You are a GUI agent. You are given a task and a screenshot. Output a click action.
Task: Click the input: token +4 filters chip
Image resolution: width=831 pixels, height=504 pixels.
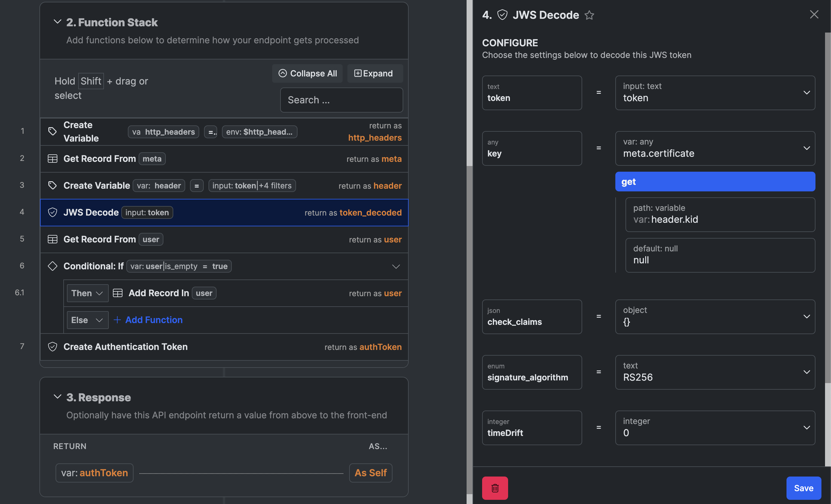click(252, 185)
